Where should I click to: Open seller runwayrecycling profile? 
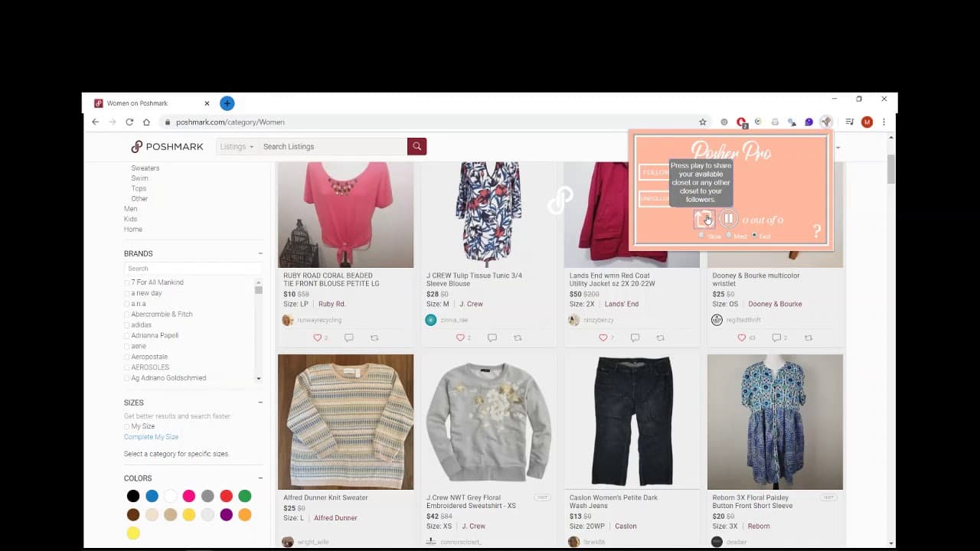[x=319, y=320]
